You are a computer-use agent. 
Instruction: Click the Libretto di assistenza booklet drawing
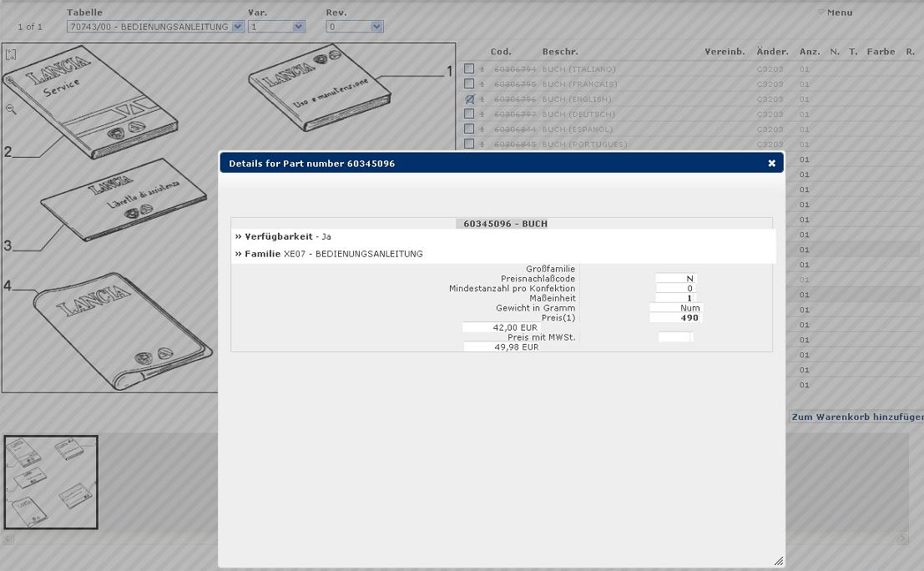pos(124,200)
